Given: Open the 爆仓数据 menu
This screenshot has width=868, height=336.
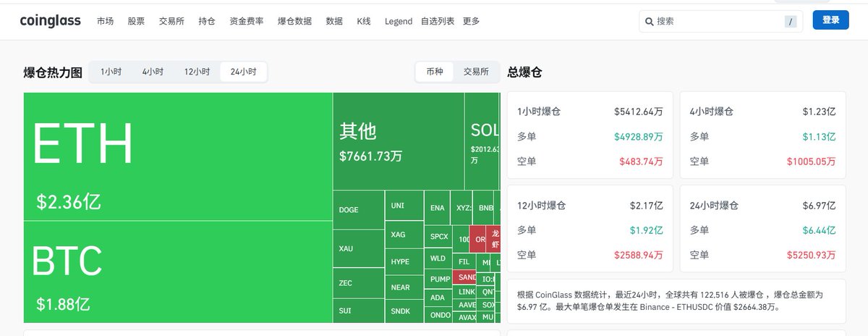Looking at the screenshot, I should click(x=294, y=22).
